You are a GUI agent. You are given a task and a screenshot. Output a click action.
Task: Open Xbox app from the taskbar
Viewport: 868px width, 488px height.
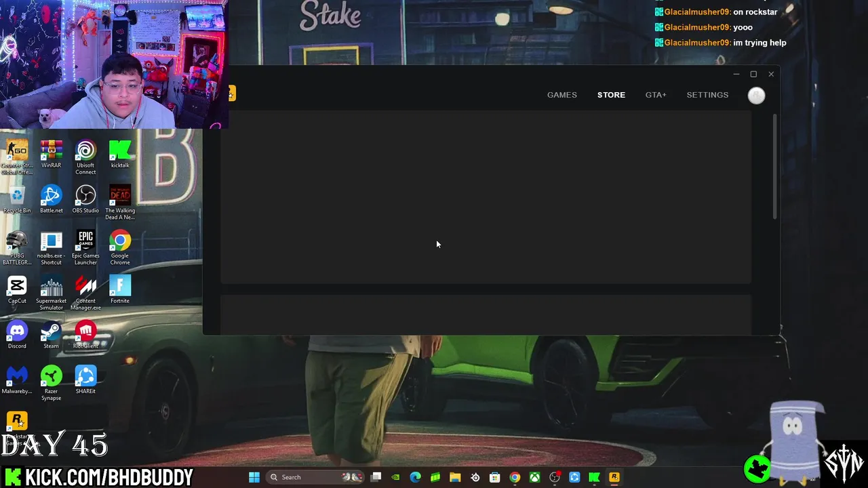tap(535, 477)
